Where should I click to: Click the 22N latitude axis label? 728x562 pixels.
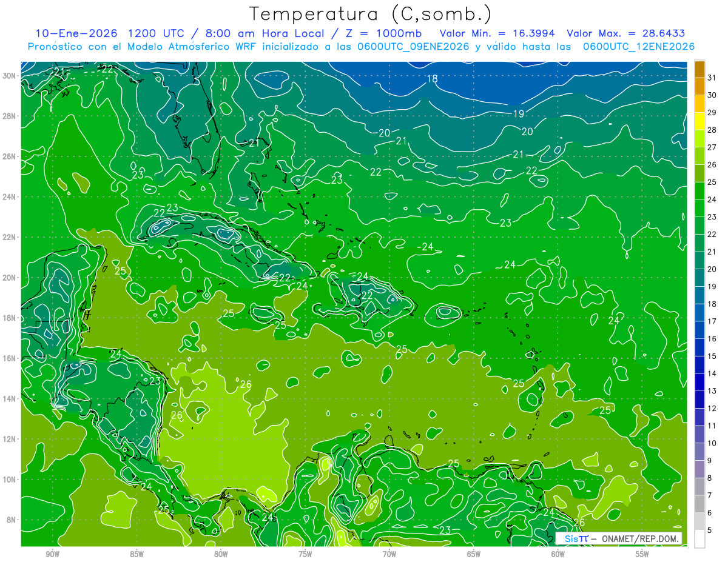click(x=9, y=237)
